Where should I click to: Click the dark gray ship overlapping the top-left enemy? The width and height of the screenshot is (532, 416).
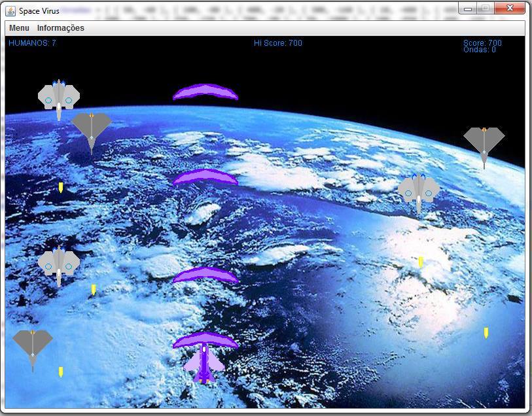92,129
